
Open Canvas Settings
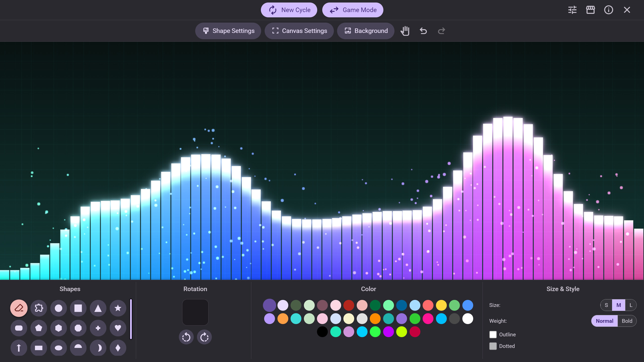click(299, 31)
